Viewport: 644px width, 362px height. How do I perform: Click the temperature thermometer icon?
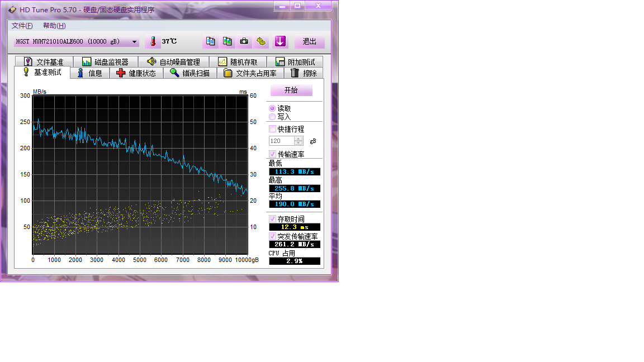pyautogui.click(x=152, y=42)
